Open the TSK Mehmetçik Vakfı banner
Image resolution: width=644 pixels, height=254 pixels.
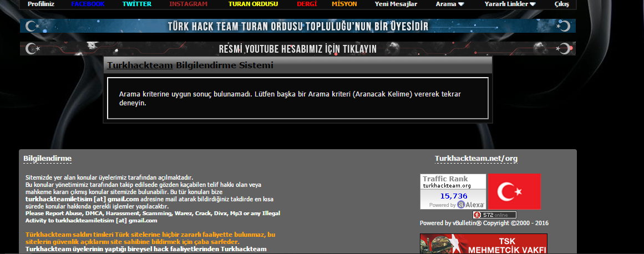[x=483, y=244]
